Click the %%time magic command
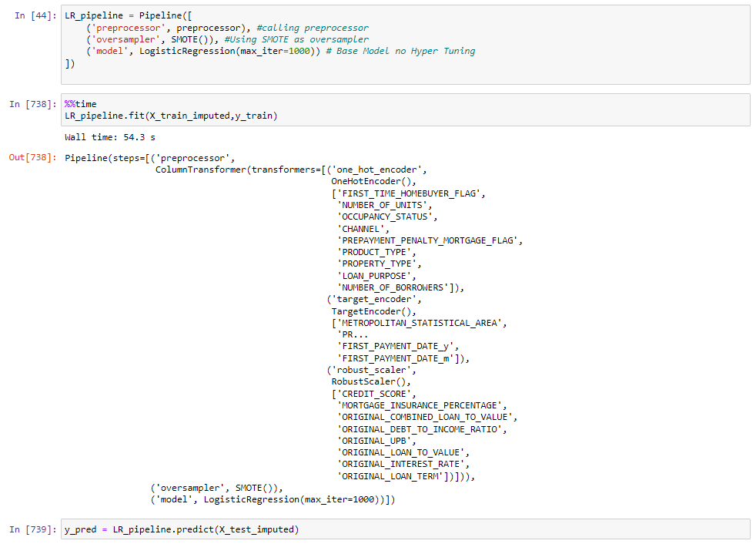 [x=81, y=104]
